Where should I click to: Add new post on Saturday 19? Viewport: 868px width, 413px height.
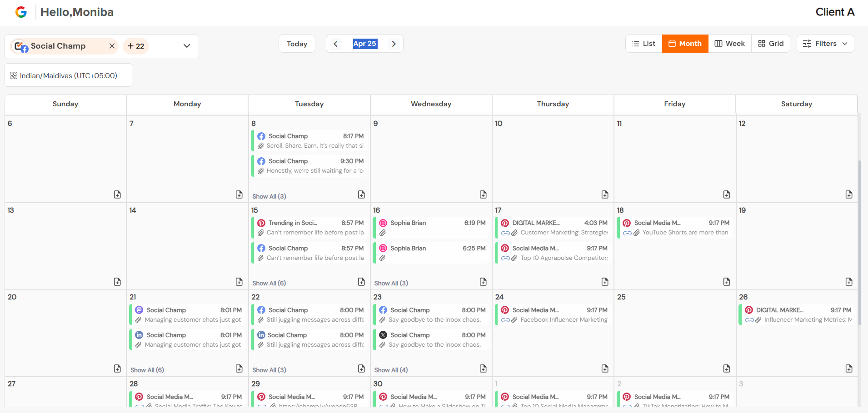click(x=849, y=282)
